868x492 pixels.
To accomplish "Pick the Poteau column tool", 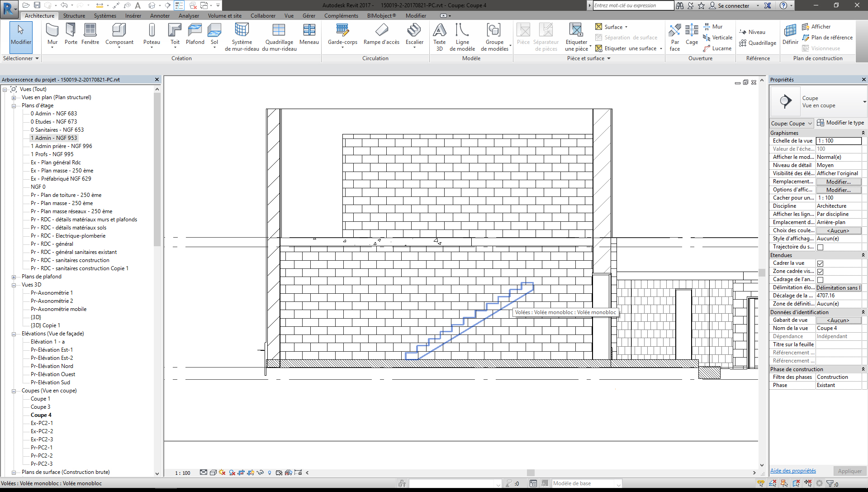I will pos(152,35).
